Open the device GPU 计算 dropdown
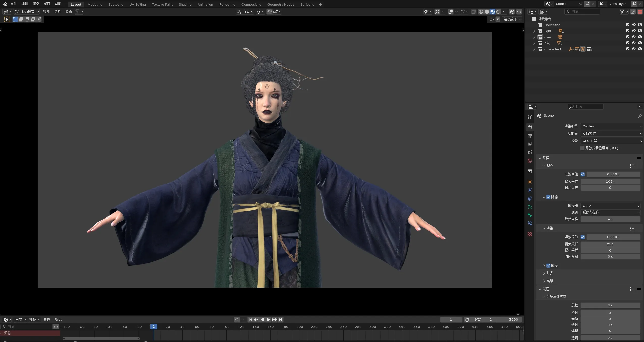The image size is (644, 342). pyautogui.click(x=612, y=141)
